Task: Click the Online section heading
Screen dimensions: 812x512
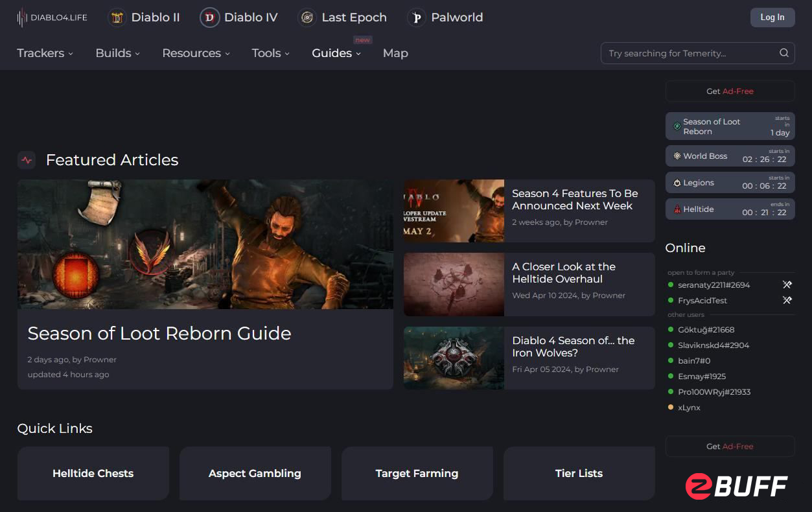Action: pyautogui.click(x=685, y=248)
